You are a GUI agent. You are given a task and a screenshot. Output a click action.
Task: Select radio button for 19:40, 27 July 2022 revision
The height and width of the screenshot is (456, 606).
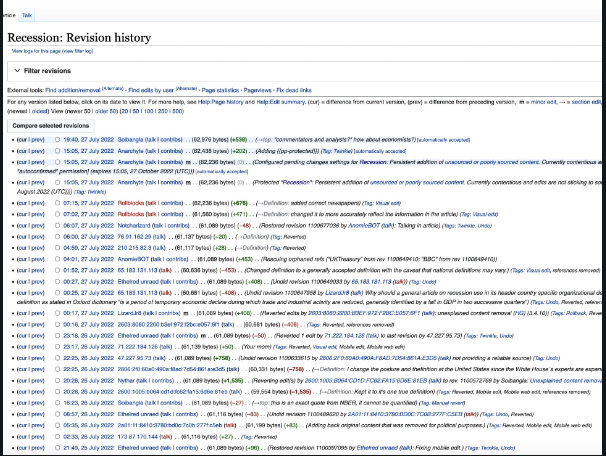57,140
